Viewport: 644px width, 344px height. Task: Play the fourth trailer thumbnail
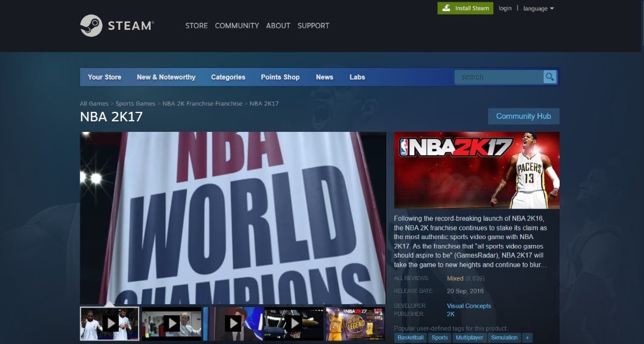point(295,323)
